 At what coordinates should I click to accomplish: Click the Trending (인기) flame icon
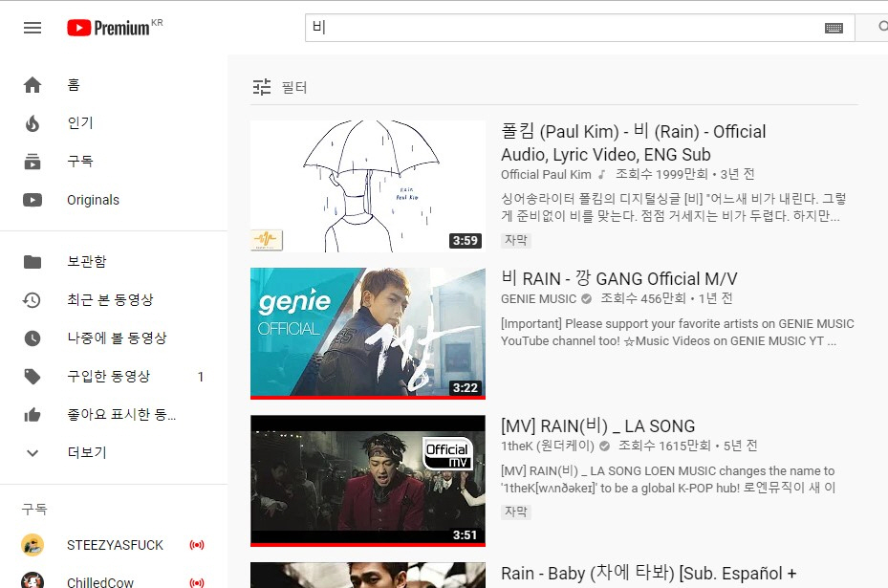(32, 123)
